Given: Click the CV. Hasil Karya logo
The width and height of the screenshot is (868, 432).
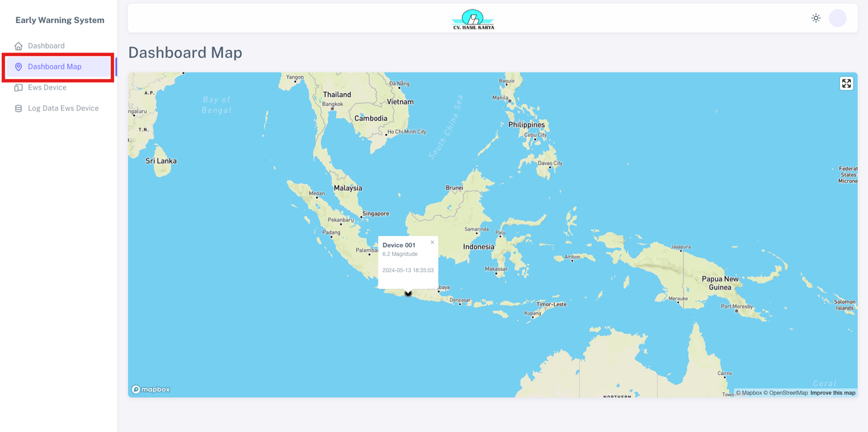Looking at the screenshot, I should point(473,19).
